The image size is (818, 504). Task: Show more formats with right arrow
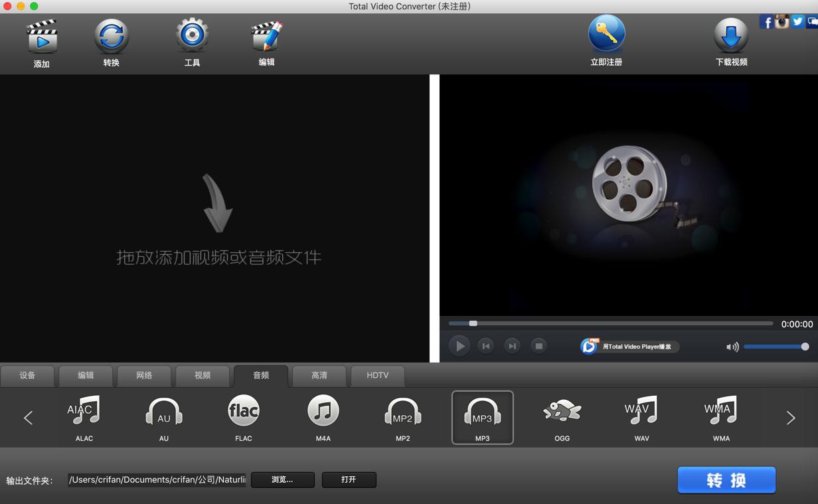(x=791, y=418)
